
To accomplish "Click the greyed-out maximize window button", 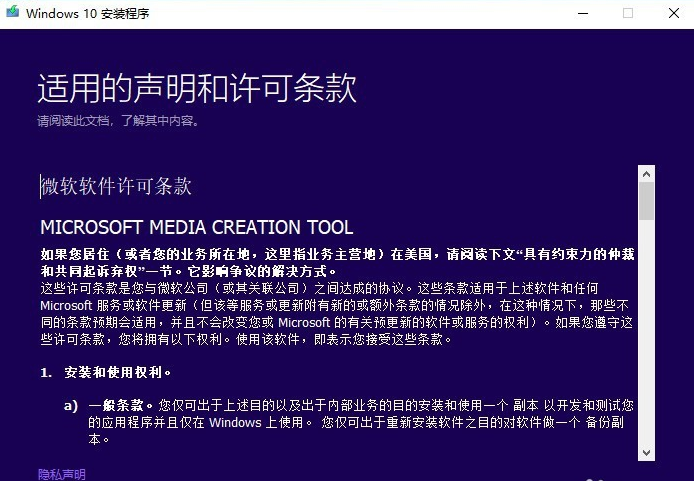I will click(628, 13).
